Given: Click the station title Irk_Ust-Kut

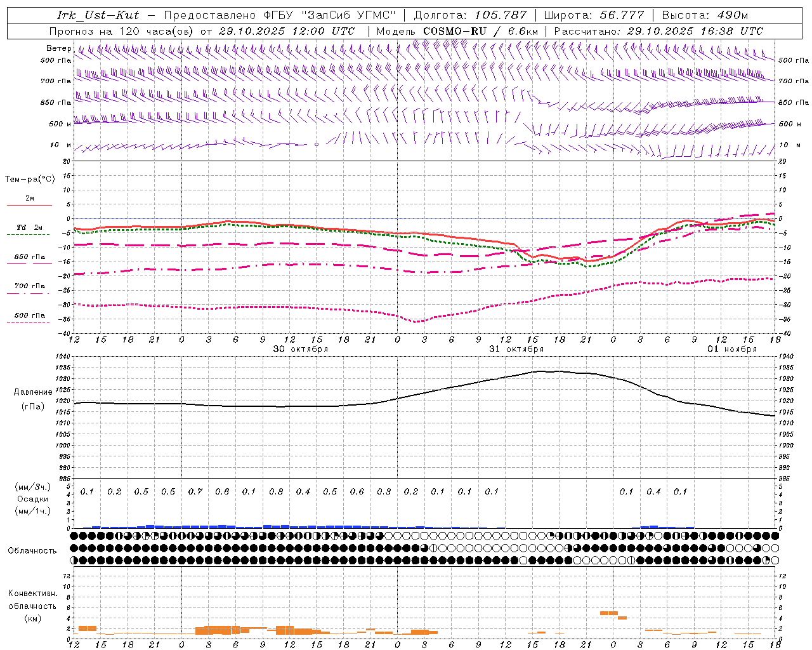Looking at the screenshot, I should coord(98,15).
